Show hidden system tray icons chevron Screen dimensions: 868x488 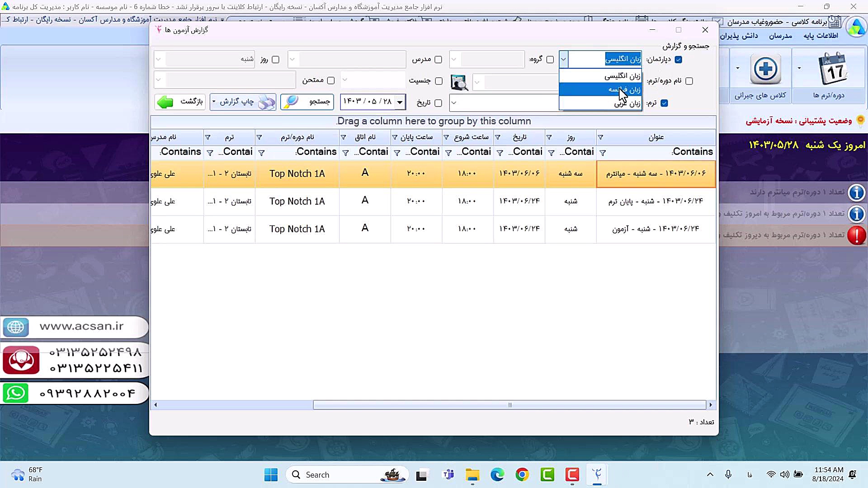(x=710, y=474)
